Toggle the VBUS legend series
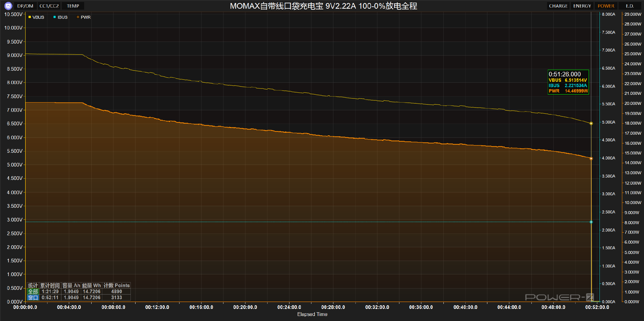This screenshot has width=644, height=321. click(x=36, y=17)
